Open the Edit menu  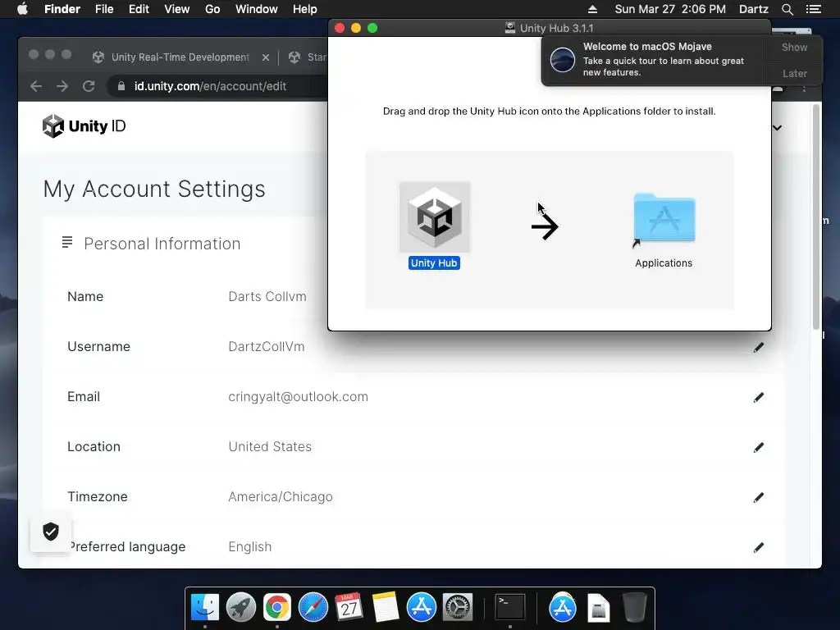tap(139, 9)
